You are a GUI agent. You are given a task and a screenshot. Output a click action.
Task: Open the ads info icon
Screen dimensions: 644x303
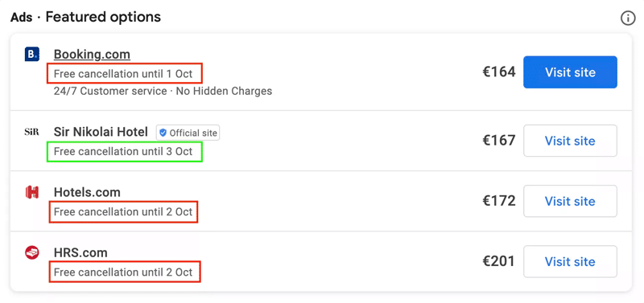[x=627, y=18]
